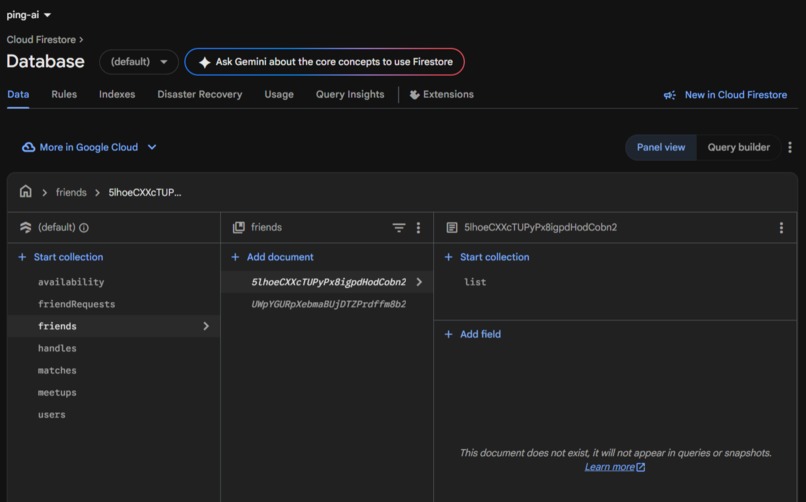Open the Usage tab

279,95
